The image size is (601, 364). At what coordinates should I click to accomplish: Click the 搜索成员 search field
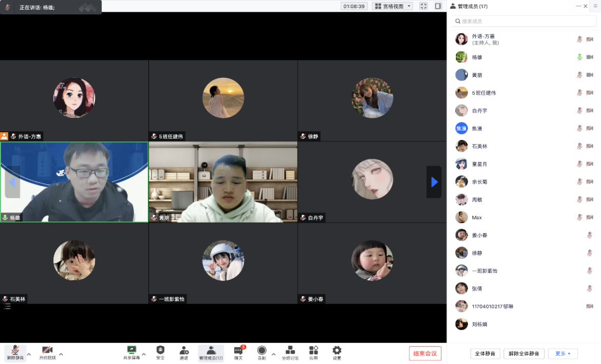pos(524,22)
